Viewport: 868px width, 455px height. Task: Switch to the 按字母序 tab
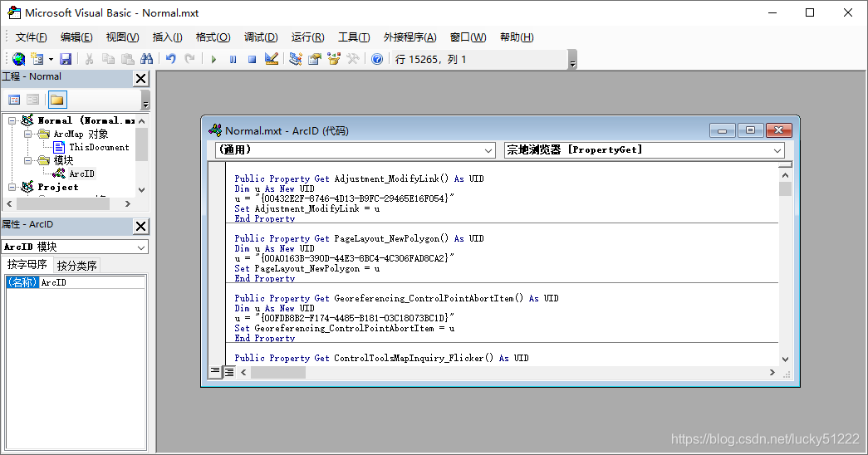click(x=27, y=265)
